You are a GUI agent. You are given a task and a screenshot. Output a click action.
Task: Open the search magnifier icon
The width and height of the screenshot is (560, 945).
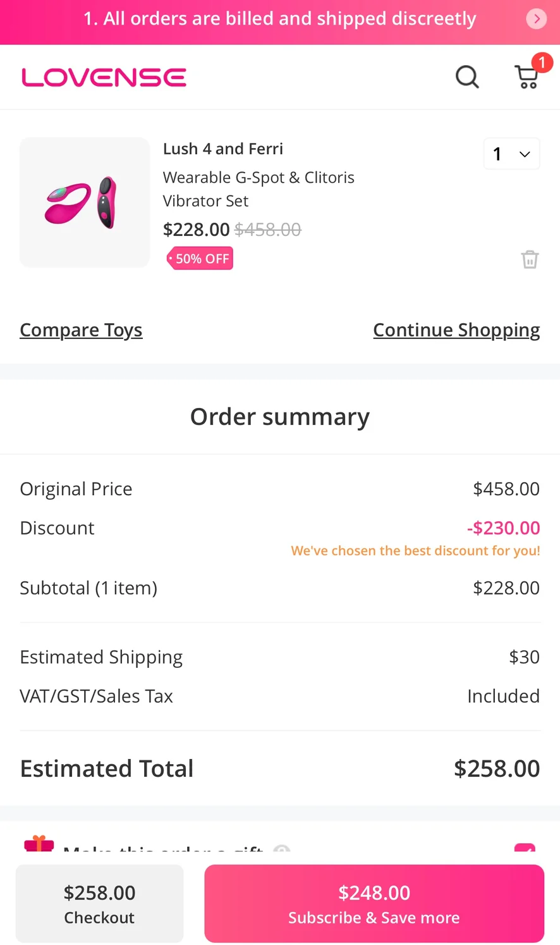pyautogui.click(x=467, y=77)
